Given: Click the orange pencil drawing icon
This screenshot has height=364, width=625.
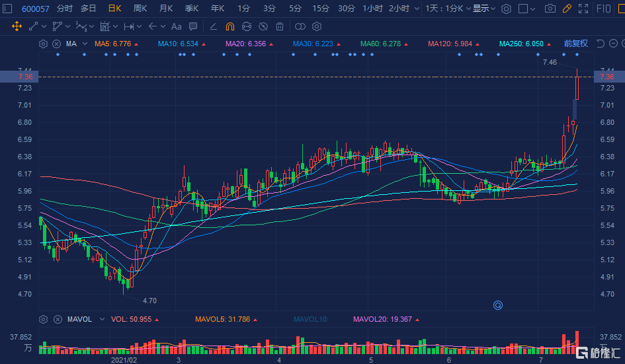Looking at the screenshot, I should pyautogui.click(x=566, y=9).
